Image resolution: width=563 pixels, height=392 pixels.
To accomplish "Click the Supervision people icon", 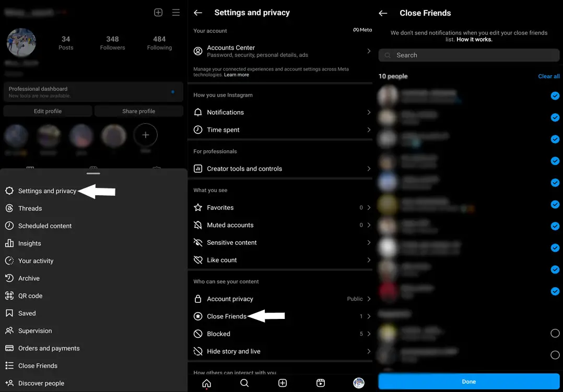I will [9, 330].
